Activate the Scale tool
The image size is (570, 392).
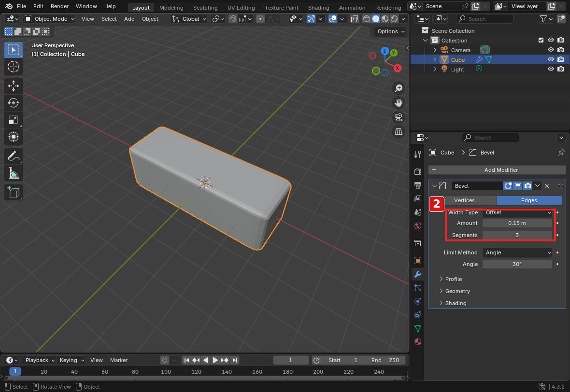(x=14, y=120)
